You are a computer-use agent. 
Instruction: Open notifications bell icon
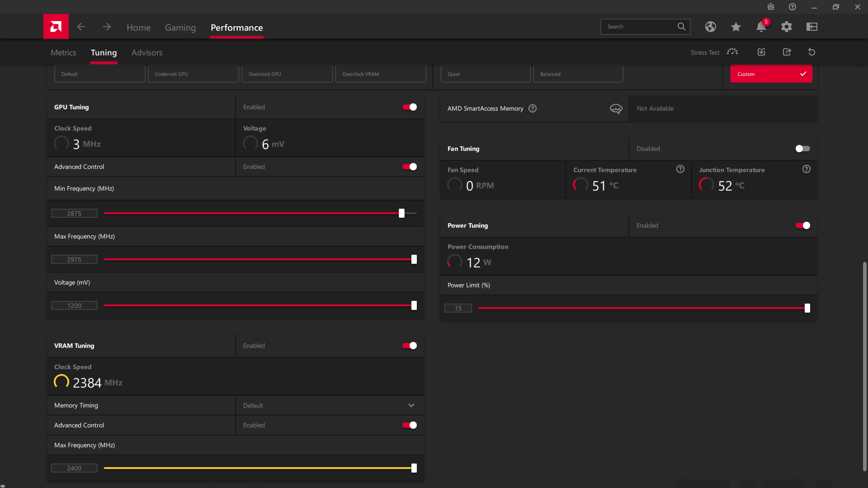click(761, 27)
